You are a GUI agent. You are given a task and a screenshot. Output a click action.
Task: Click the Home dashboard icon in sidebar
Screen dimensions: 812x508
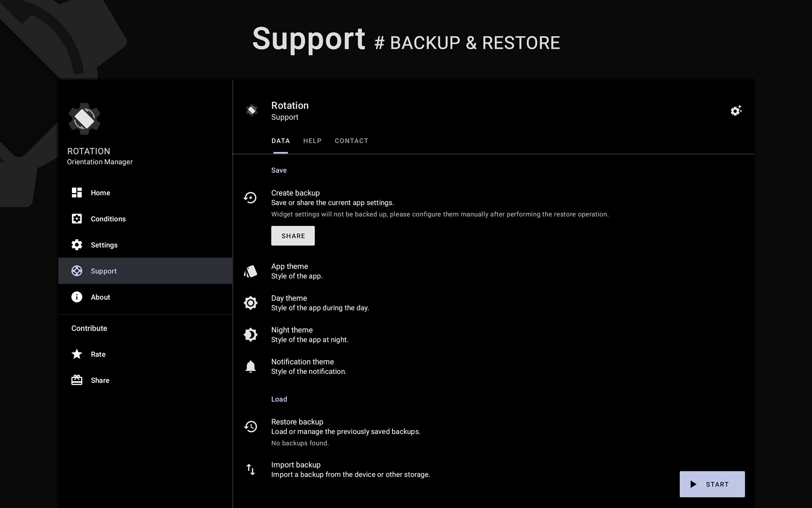click(77, 192)
